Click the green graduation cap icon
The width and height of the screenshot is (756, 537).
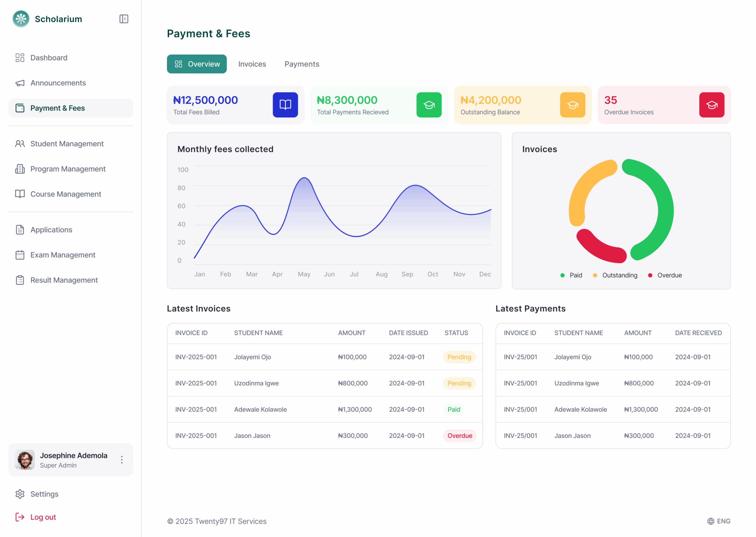click(x=429, y=105)
